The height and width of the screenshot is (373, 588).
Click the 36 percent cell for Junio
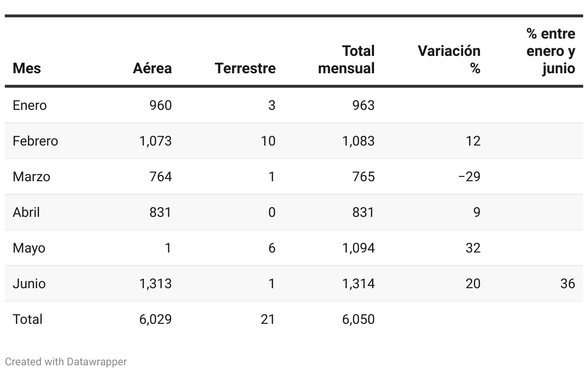(x=568, y=283)
